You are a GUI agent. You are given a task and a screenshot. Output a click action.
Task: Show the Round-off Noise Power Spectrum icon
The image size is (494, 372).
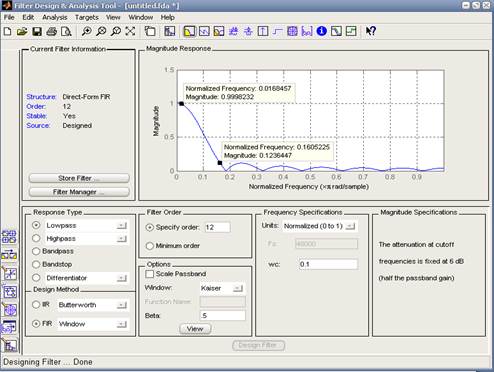coord(351,31)
